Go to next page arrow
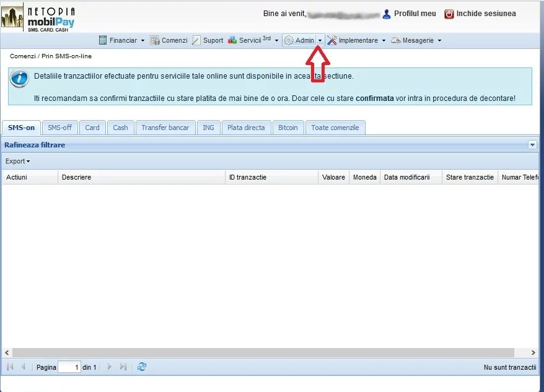The image size is (544, 392). coord(110,367)
